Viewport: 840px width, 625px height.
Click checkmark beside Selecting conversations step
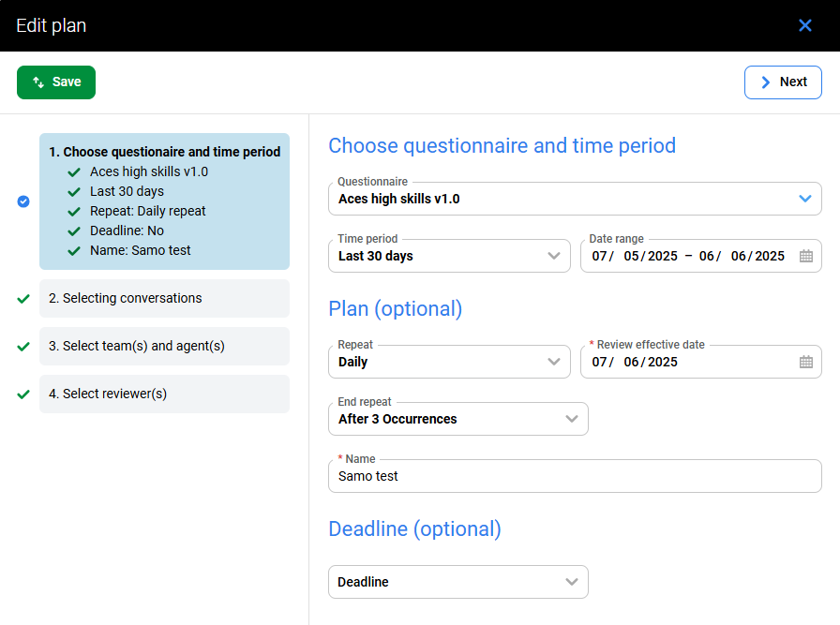click(x=23, y=299)
